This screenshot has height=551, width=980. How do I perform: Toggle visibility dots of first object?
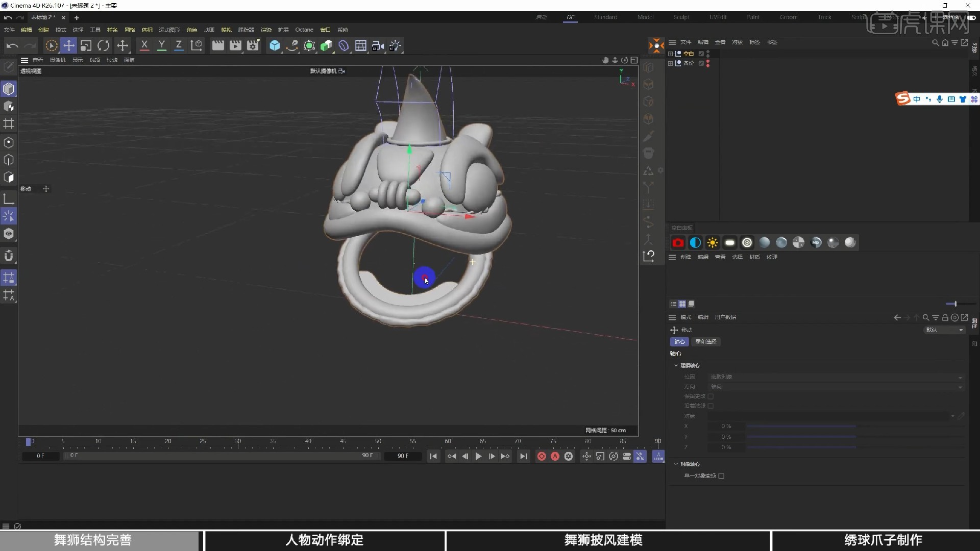click(708, 54)
